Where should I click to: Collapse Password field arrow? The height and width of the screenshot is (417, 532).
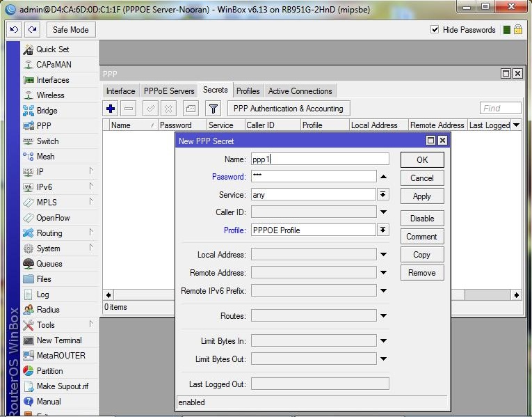pos(383,177)
